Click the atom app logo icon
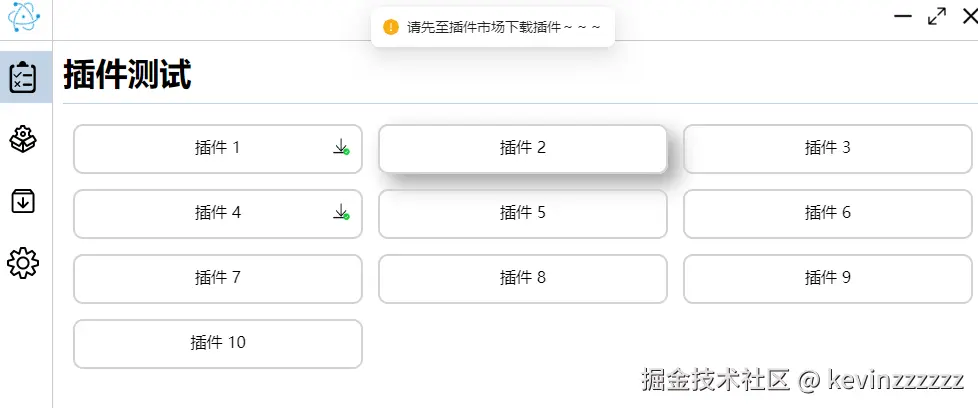 [x=24, y=17]
